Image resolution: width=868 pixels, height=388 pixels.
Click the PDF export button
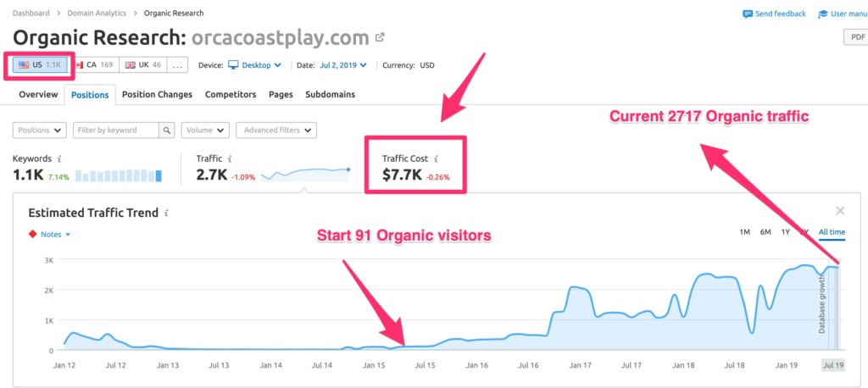856,37
